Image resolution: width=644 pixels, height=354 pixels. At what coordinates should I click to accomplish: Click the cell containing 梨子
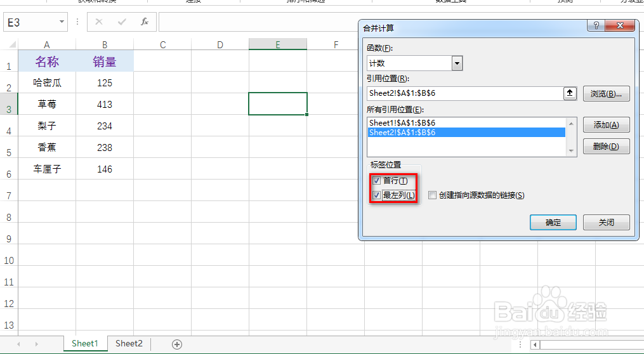pos(47,126)
